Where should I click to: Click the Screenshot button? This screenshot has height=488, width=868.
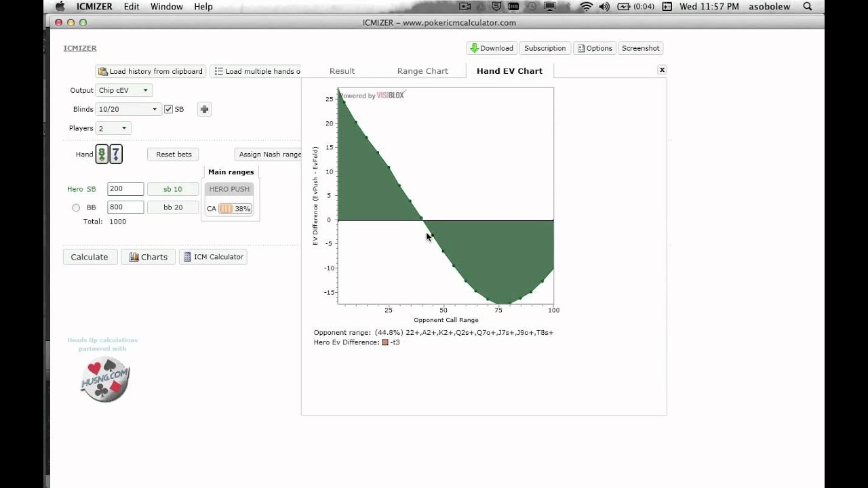click(x=640, y=48)
